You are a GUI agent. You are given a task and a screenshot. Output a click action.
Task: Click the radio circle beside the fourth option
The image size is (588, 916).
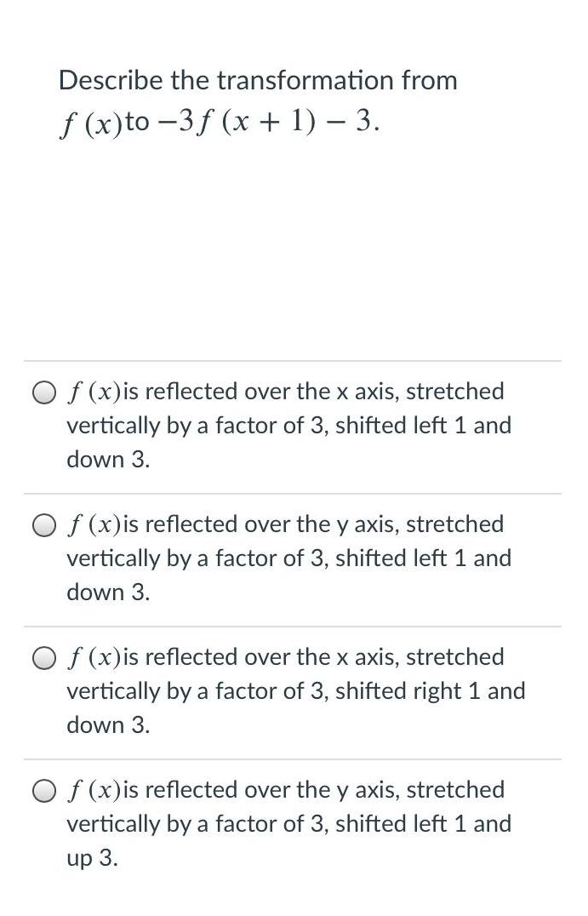[x=43, y=790]
